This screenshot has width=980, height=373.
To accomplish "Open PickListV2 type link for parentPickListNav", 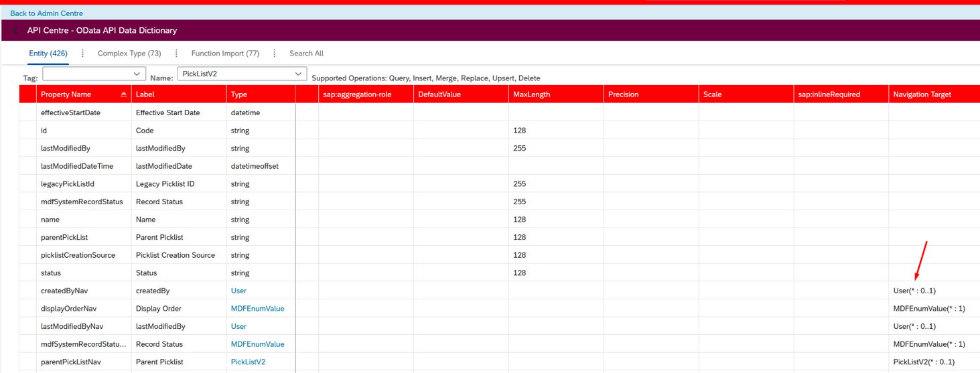I will pos(248,362).
